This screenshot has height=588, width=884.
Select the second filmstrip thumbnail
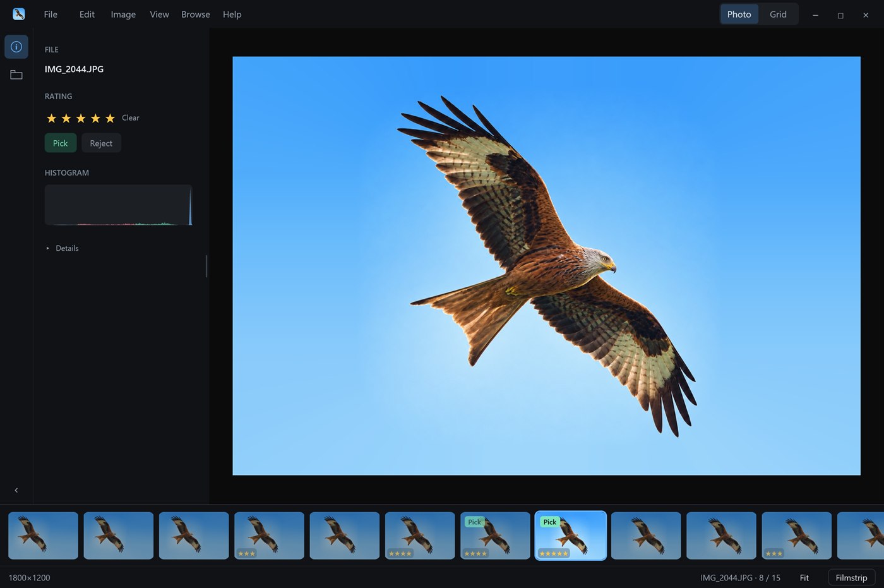[x=119, y=536]
